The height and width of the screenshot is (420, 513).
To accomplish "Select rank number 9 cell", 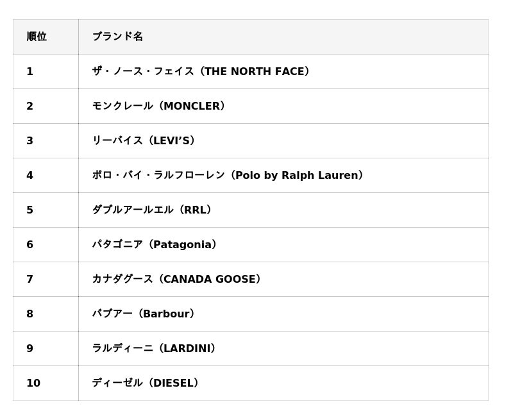I will (30, 348).
